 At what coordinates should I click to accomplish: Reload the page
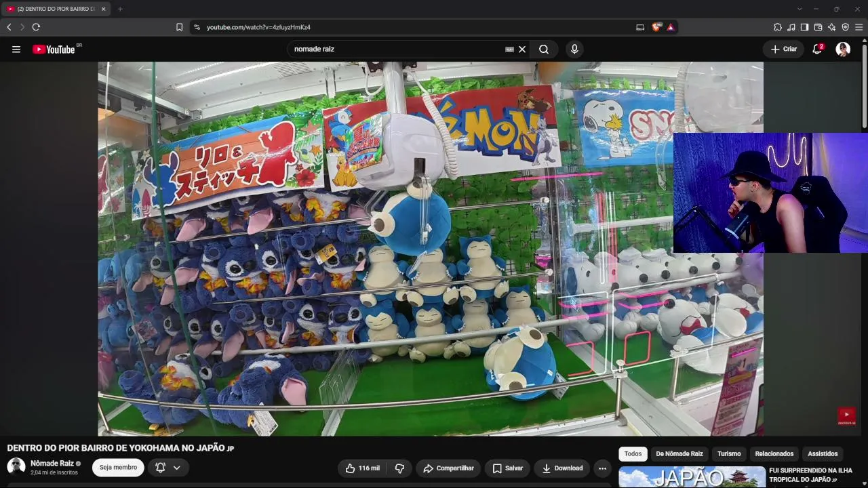[x=36, y=27]
